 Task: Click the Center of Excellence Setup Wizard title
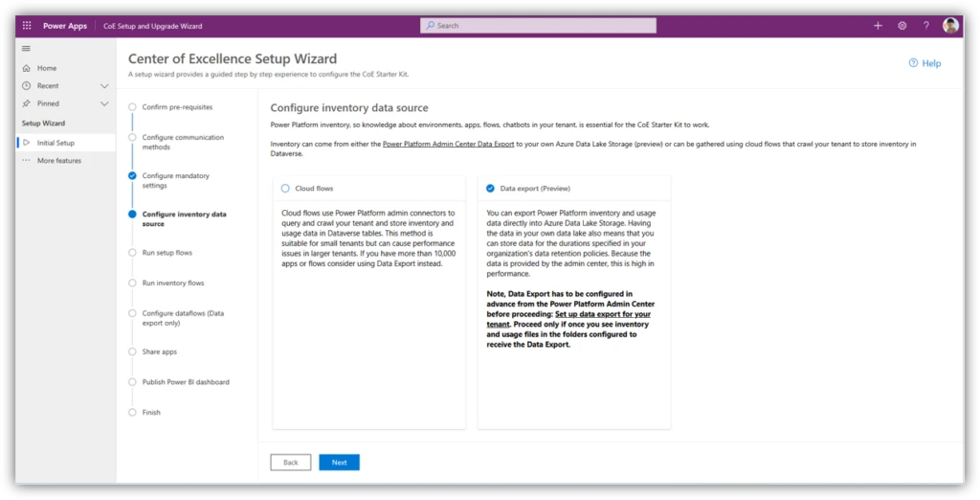(x=233, y=58)
